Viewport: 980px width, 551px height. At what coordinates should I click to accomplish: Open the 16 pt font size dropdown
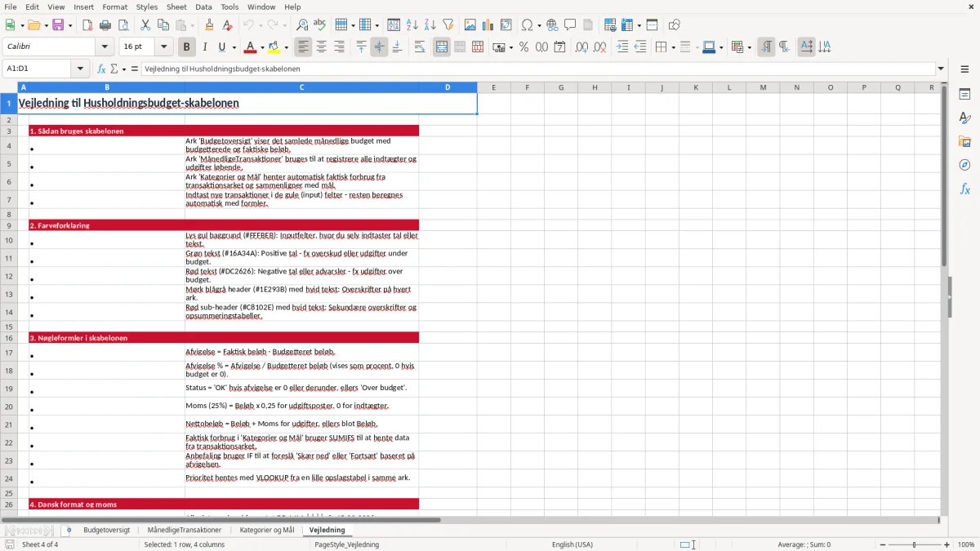(163, 47)
